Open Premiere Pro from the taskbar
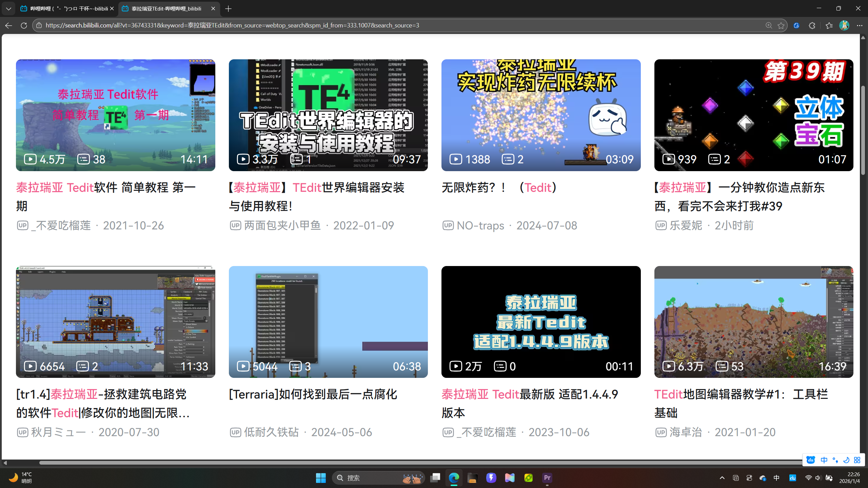The width and height of the screenshot is (868, 488). tap(547, 478)
